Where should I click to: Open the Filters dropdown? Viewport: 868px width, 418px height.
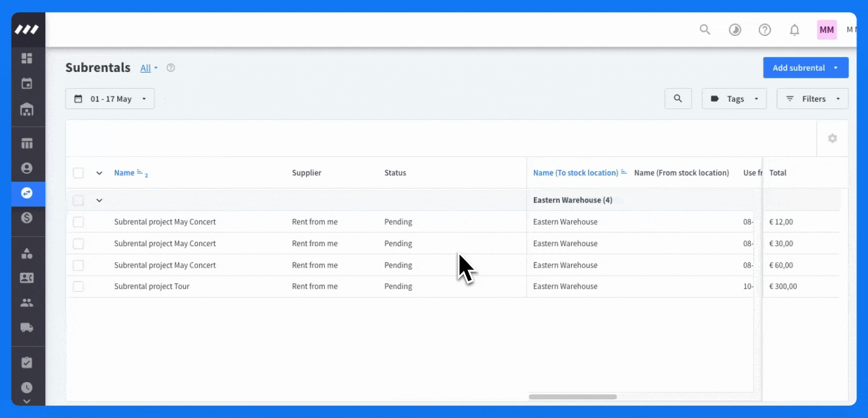pos(812,98)
